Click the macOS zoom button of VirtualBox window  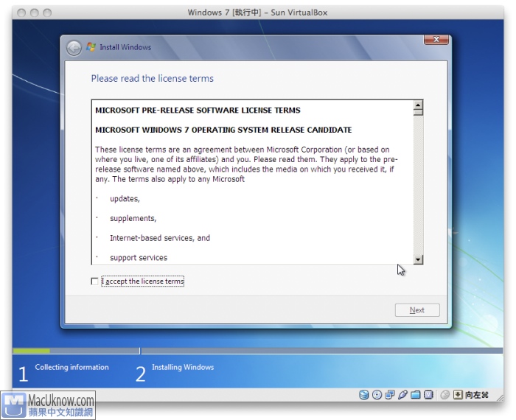point(47,13)
